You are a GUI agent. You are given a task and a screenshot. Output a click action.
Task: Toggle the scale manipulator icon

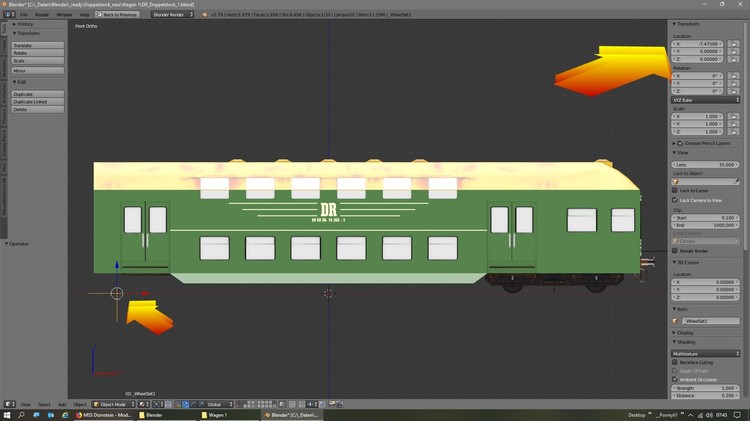[201, 405]
